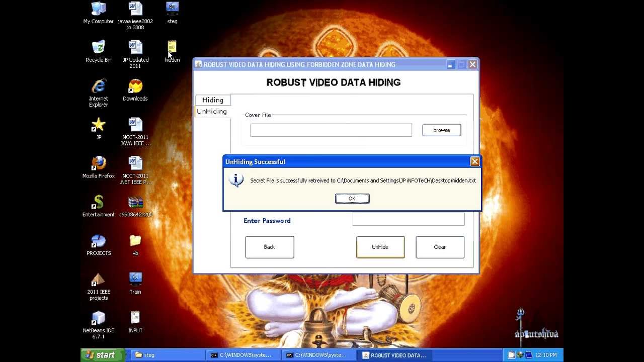The height and width of the screenshot is (362, 644).
Task: Click the UnHide button
Action: click(x=380, y=247)
